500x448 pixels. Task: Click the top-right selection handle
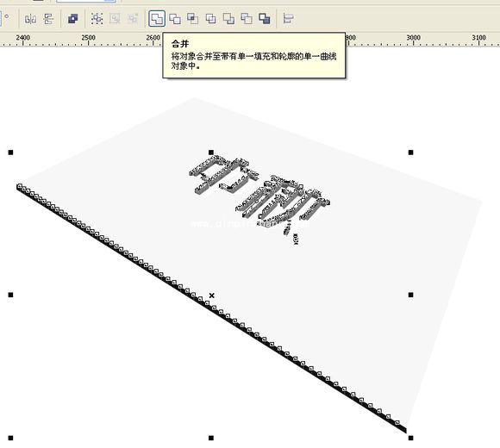pyautogui.click(x=410, y=152)
